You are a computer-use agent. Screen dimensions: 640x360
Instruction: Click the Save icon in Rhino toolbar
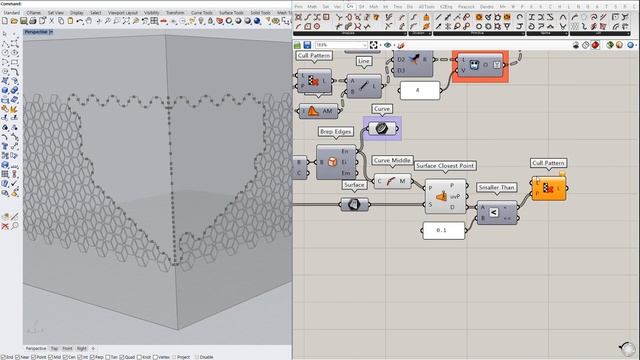tap(24, 21)
